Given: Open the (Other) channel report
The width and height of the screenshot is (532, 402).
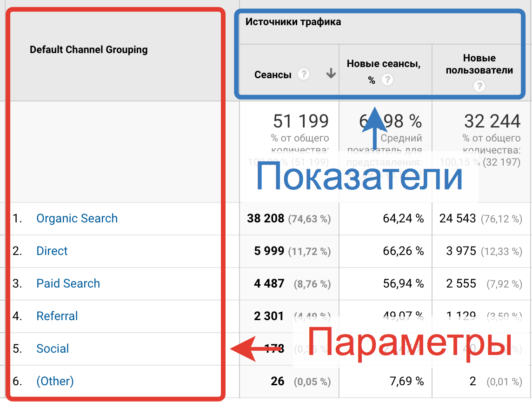Looking at the screenshot, I should pos(55,381).
